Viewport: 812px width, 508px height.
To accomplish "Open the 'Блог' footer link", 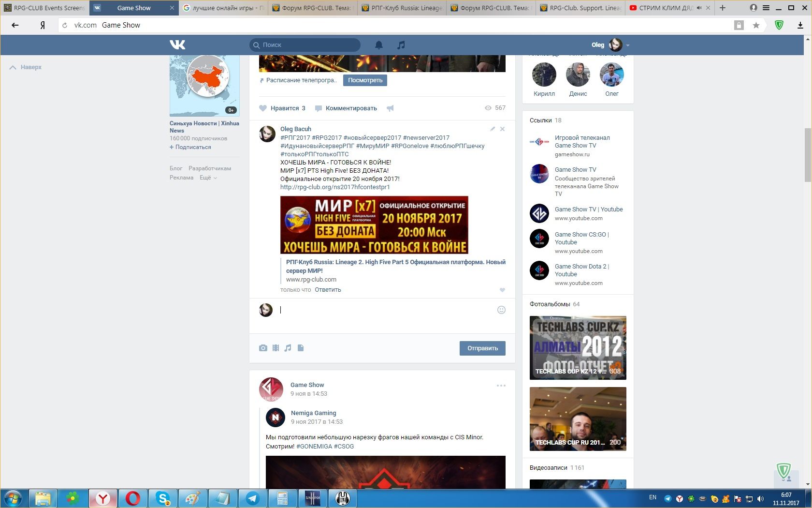I will 176,168.
